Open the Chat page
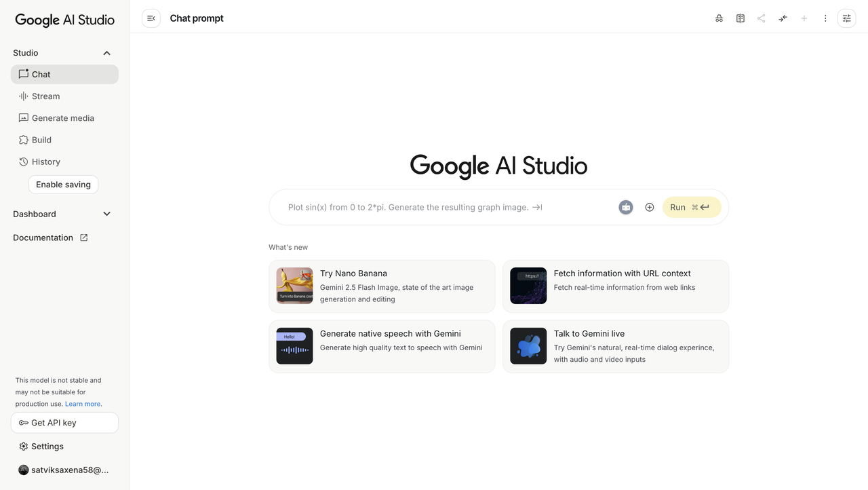 (64, 75)
